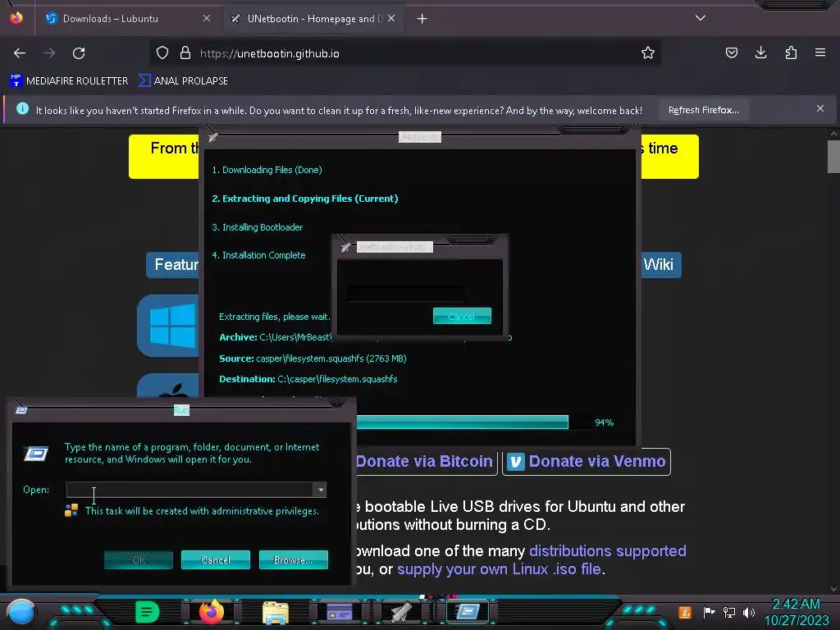840x630 pixels.
Task: Click the Donate via Bitcoin button
Action: (427, 461)
